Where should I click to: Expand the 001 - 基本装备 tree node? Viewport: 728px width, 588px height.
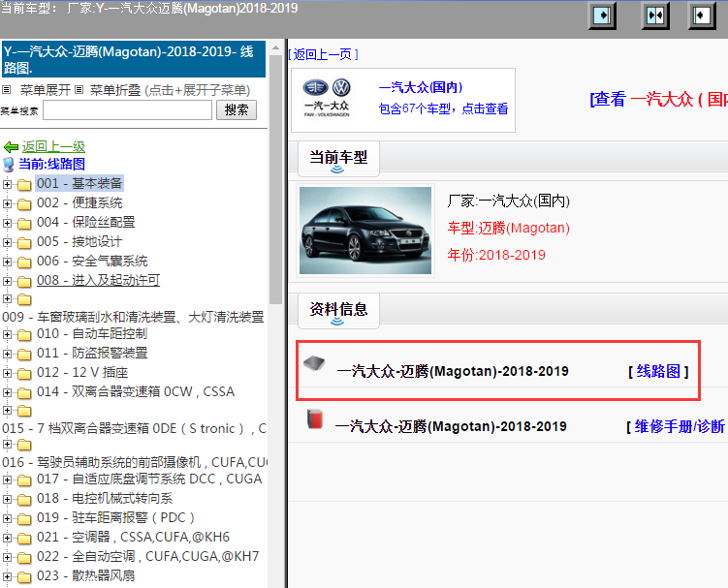7,184
